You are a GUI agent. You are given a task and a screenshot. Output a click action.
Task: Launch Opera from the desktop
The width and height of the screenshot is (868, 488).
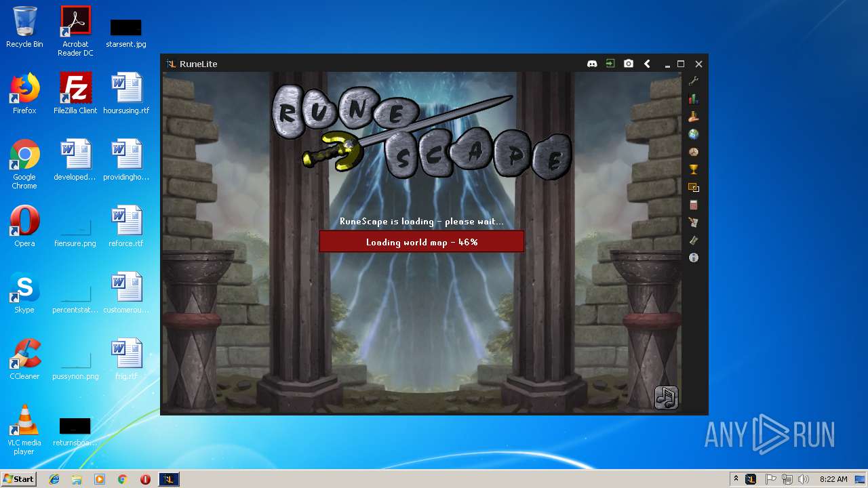24,226
